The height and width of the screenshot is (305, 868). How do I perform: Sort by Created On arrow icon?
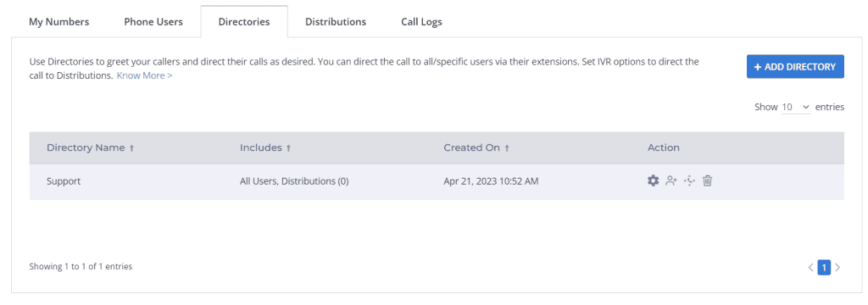pyautogui.click(x=507, y=148)
